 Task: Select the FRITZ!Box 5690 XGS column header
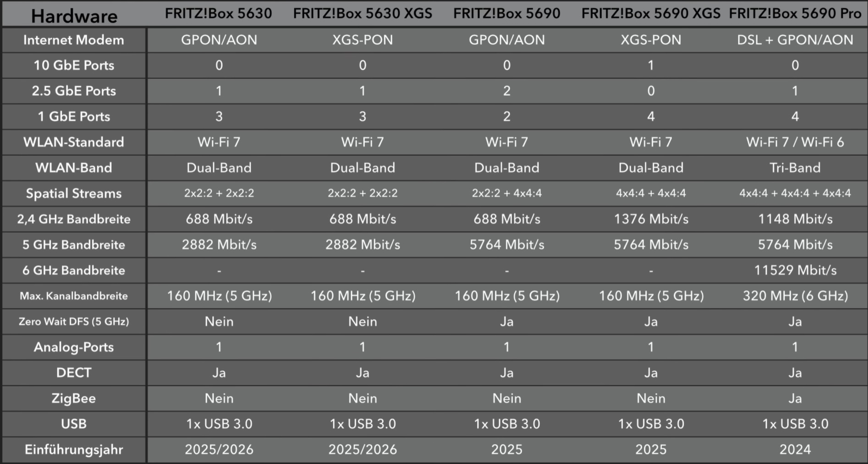(x=651, y=14)
